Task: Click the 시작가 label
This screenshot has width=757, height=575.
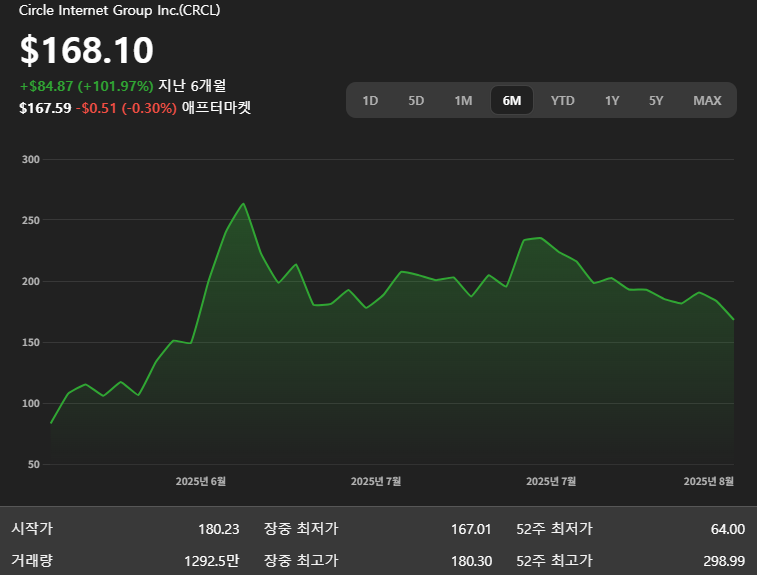Action: click(x=32, y=528)
